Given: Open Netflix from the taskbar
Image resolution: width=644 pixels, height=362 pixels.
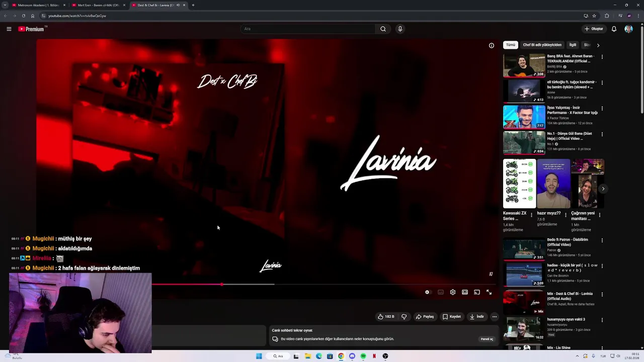Looking at the screenshot, I should coord(374,356).
